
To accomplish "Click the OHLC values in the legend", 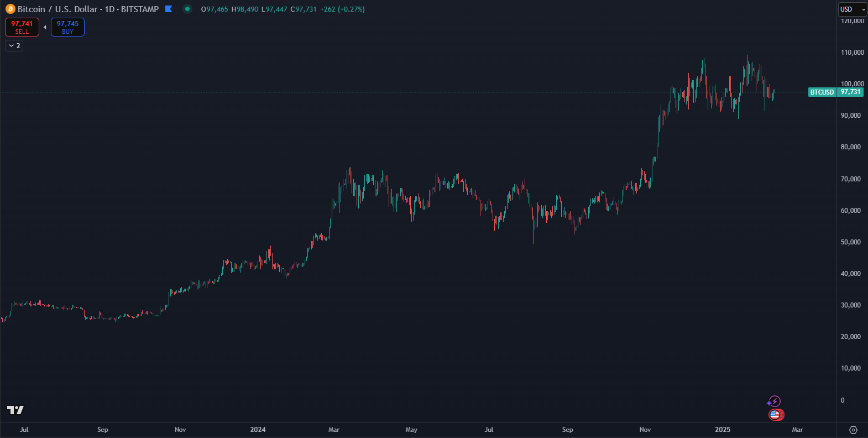I will pos(282,9).
